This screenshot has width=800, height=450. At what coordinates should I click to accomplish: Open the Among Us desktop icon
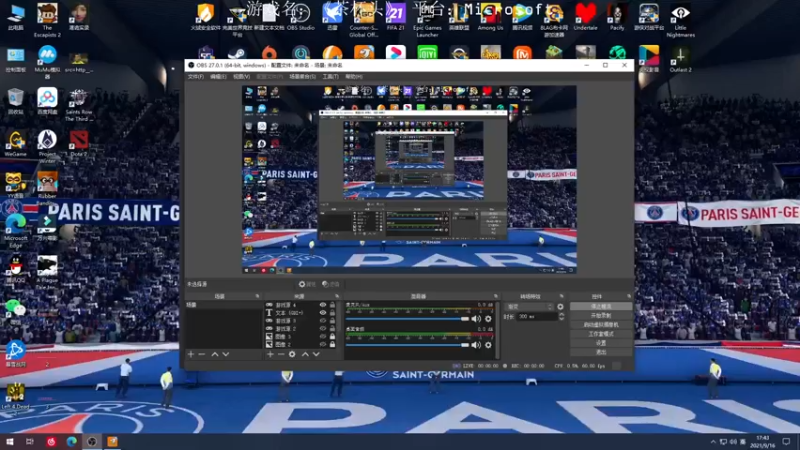point(490,17)
